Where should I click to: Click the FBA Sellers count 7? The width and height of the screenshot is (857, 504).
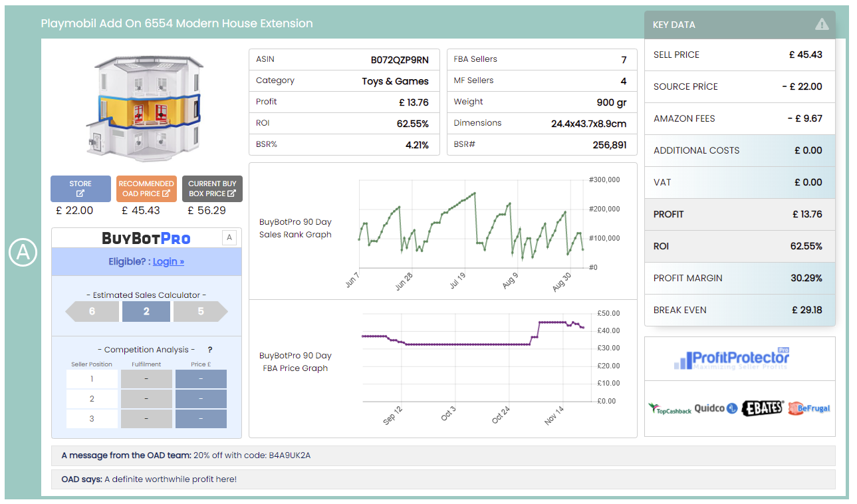[624, 60]
